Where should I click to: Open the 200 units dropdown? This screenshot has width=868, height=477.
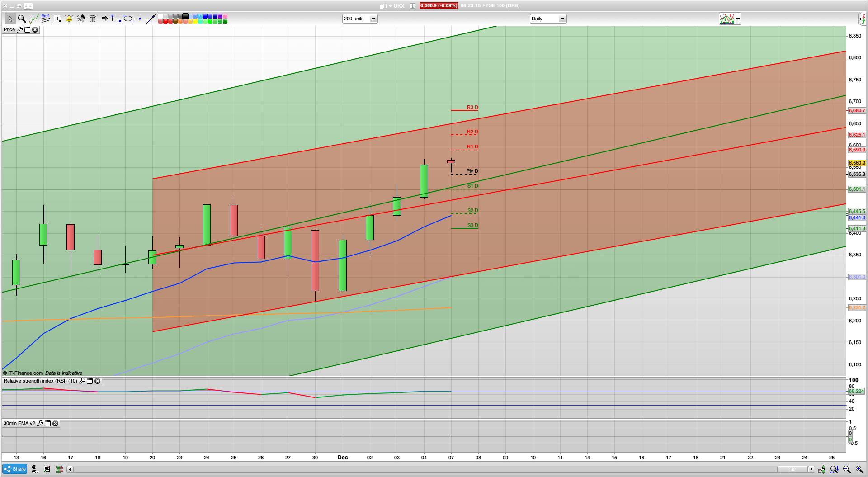pos(373,19)
